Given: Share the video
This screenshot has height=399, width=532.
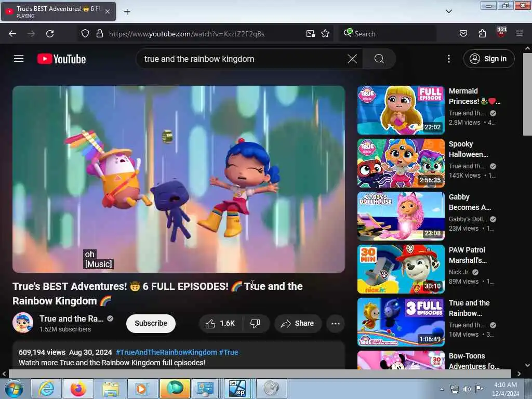Looking at the screenshot, I should 297,323.
